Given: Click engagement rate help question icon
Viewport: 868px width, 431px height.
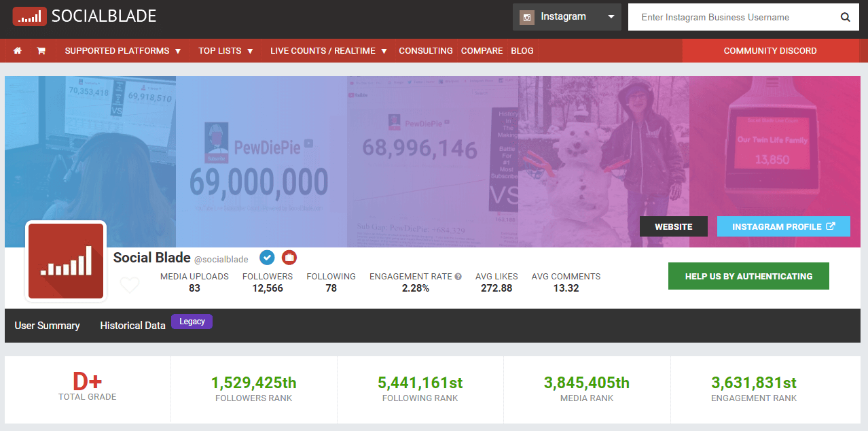Looking at the screenshot, I should (x=458, y=277).
